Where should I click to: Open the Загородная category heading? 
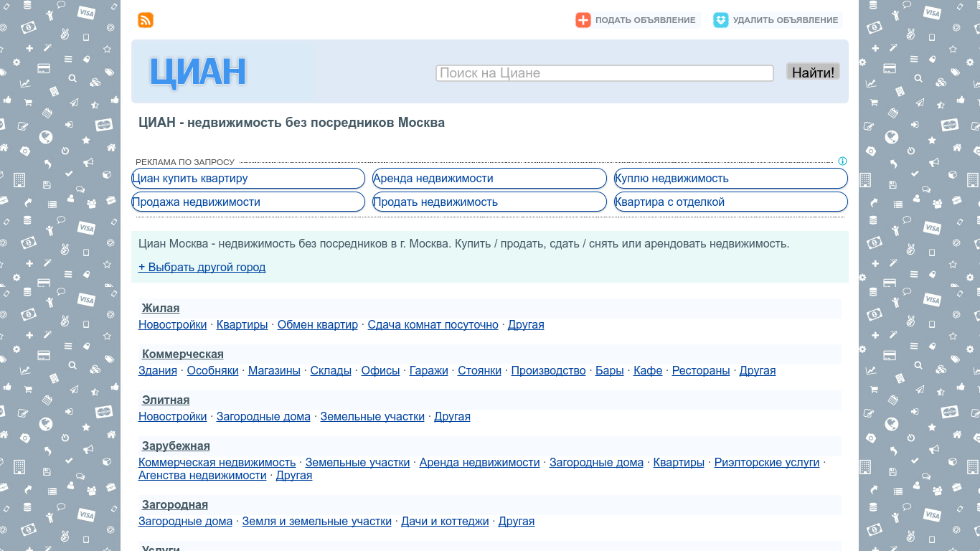pos(175,505)
